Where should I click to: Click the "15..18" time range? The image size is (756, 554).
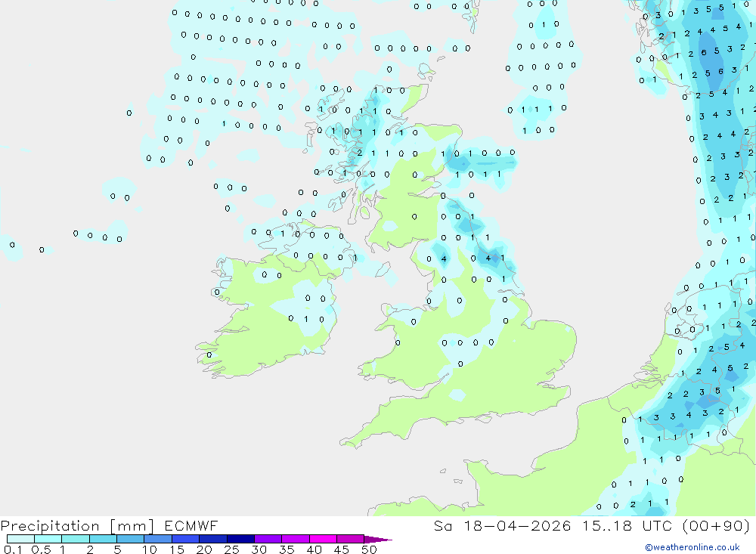(x=606, y=525)
